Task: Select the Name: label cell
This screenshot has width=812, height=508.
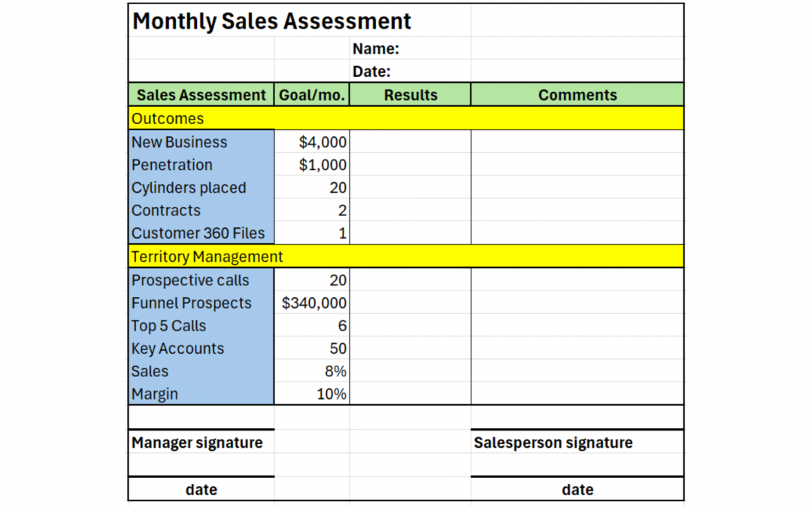Action: tap(375, 50)
